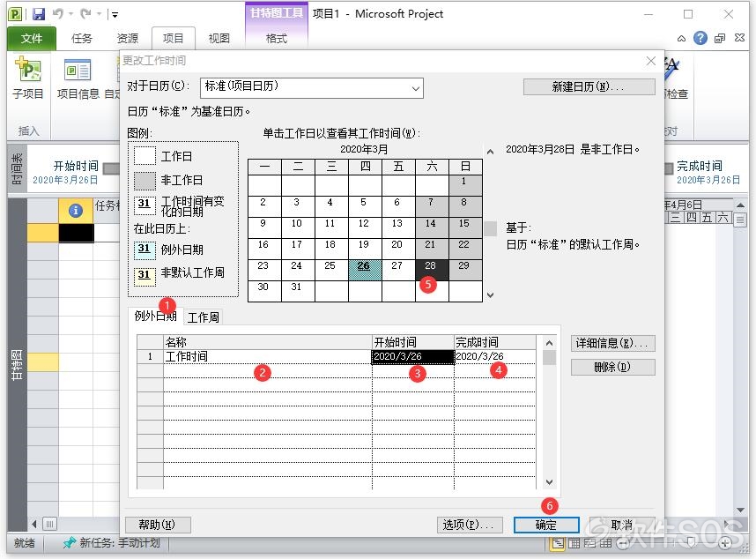Cancel the dialog with 取消
The width and height of the screenshot is (756, 559).
621,525
